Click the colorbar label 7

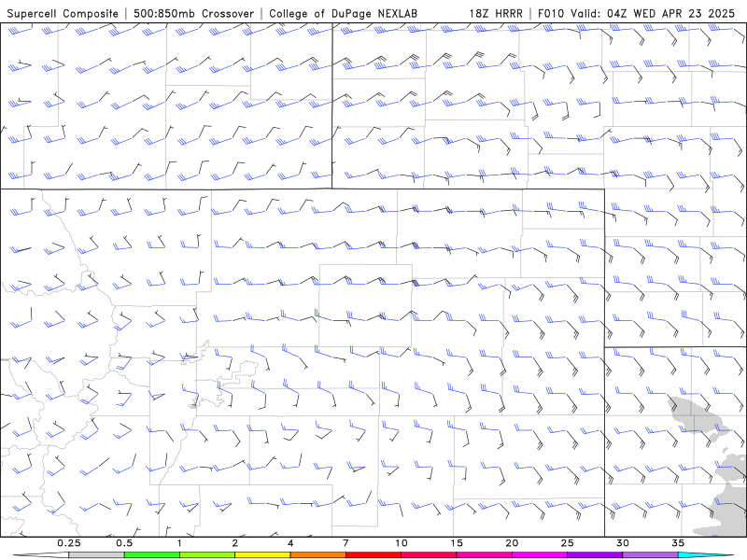click(x=345, y=543)
